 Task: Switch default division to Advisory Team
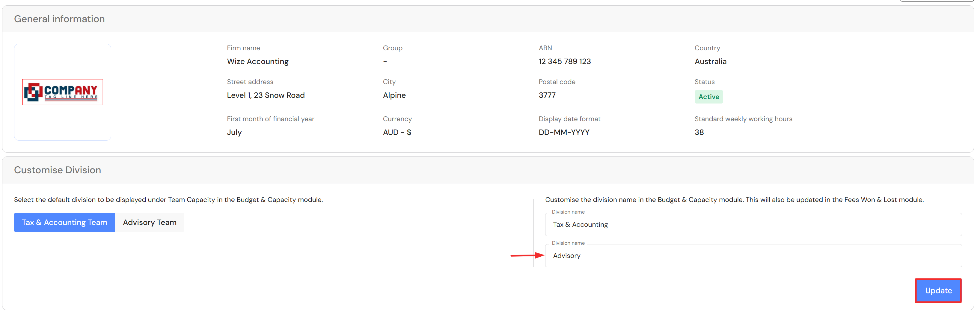[150, 222]
